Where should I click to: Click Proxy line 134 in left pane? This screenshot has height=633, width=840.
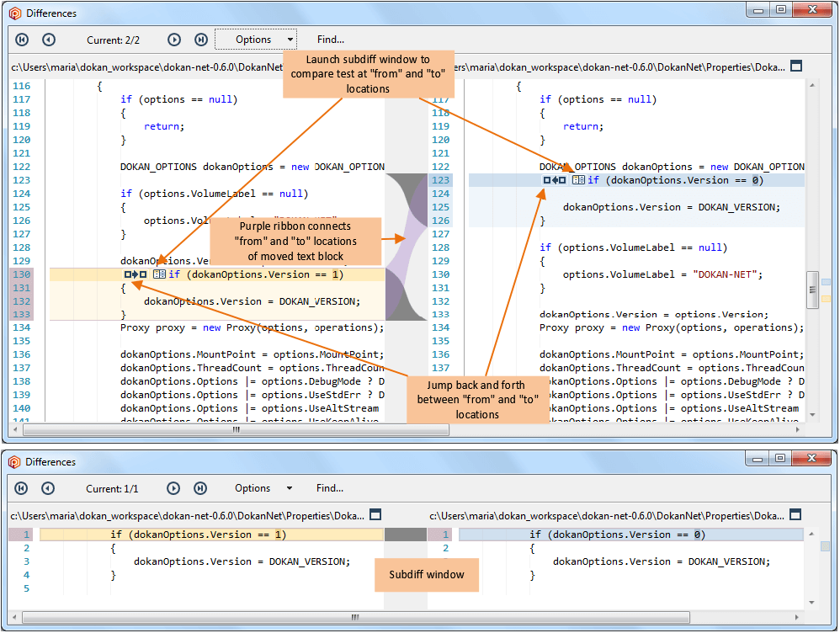[x=252, y=327]
